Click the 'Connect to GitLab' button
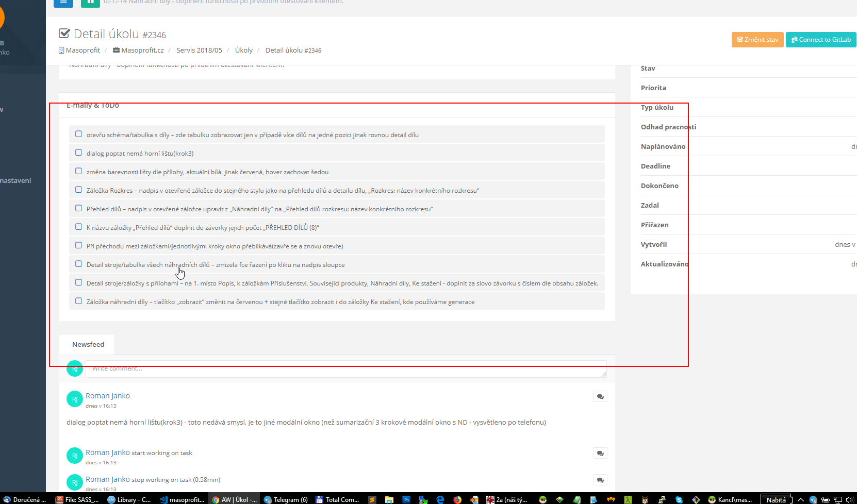Viewport: 857px width, 504px height. point(821,40)
